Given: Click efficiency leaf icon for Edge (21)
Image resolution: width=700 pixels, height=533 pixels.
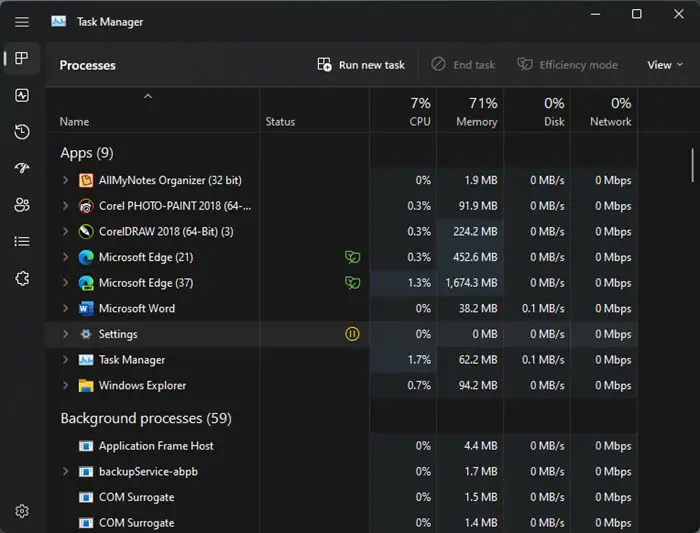Looking at the screenshot, I should coord(352,257).
